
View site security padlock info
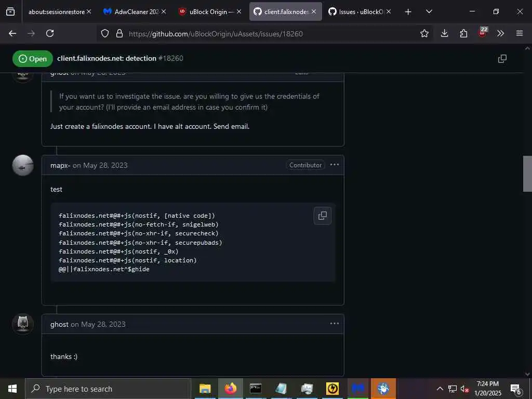119,33
